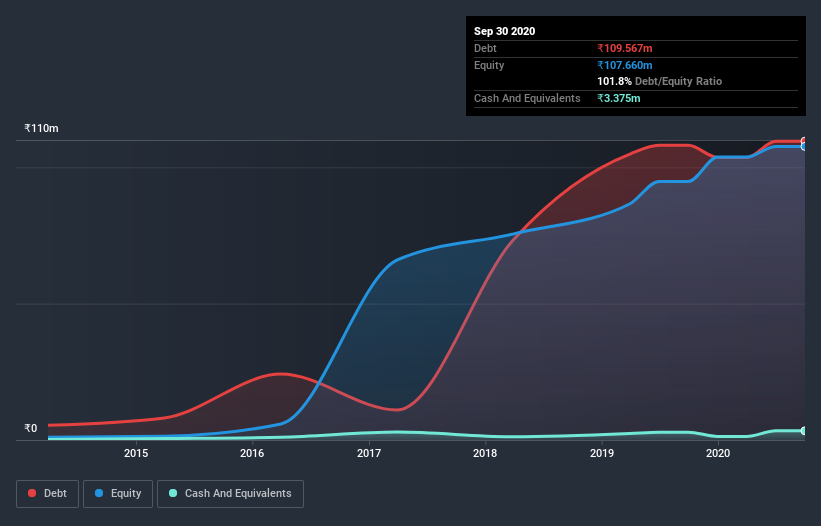Screen dimensions: 821x526
Task: Click the ₹0 y-axis label
Action: 30,428
